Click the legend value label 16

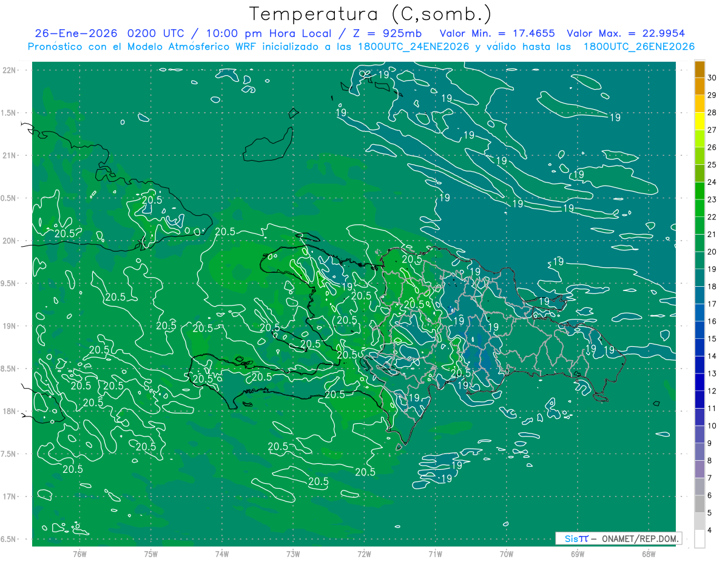tap(712, 321)
